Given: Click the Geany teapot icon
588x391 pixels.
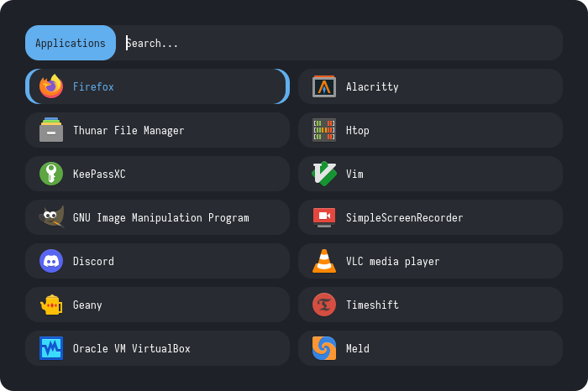Looking at the screenshot, I should click(51, 305).
